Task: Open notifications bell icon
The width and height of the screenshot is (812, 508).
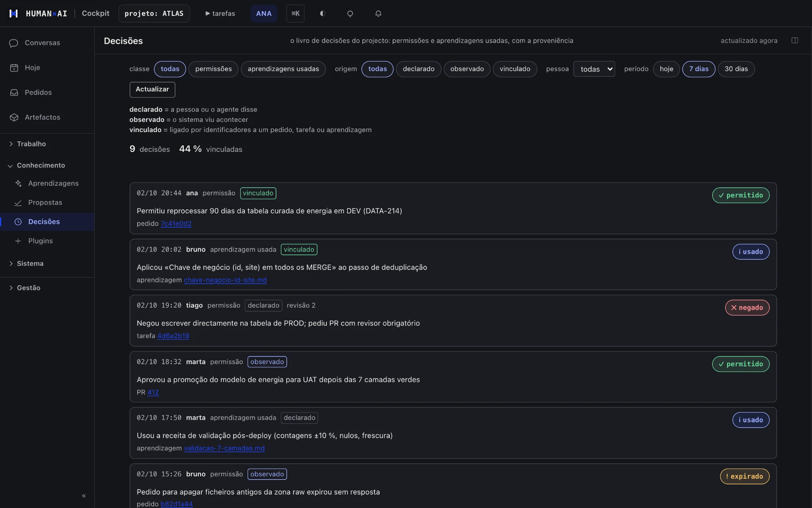Action: tap(378, 13)
